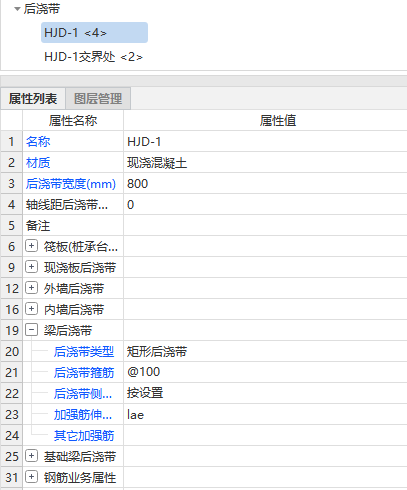Select the 后浇带宽度(mm) property name

71,184
